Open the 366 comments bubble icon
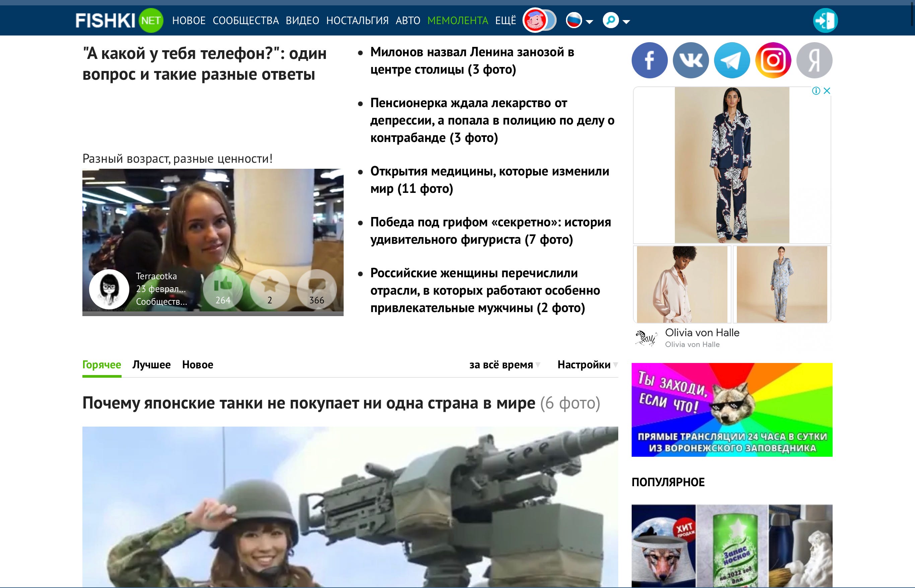The height and width of the screenshot is (588, 915). pyautogui.click(x=316, y=289)
